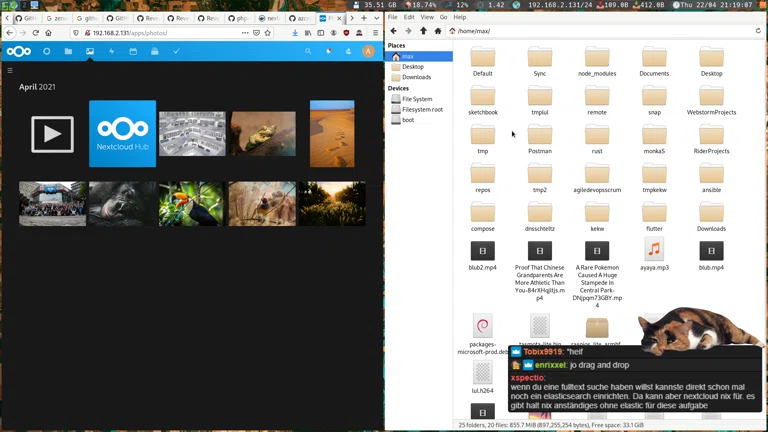Select the ansible folder
The width and height of the screenshot is (768, 432).
click(711, 178)
